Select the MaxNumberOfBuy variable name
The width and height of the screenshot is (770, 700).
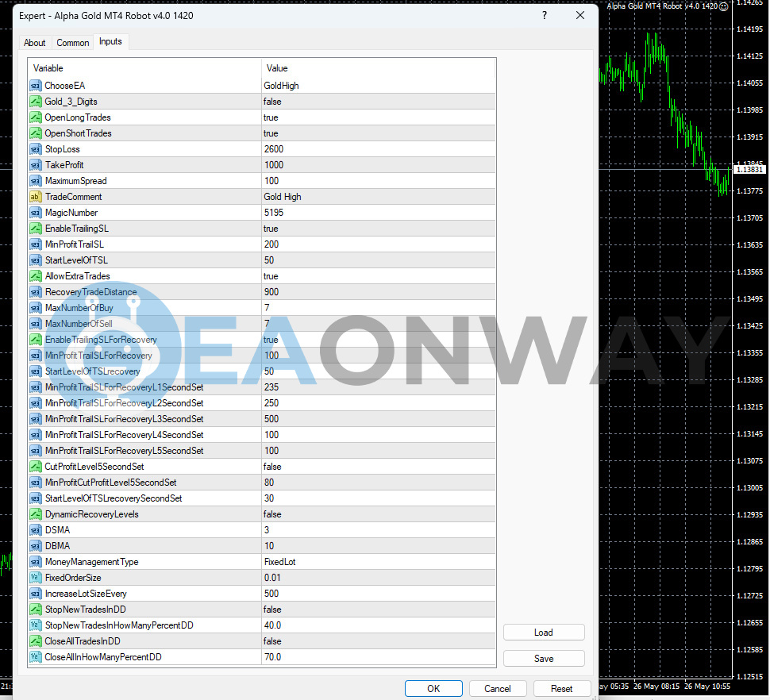click(x=79, y=308)
